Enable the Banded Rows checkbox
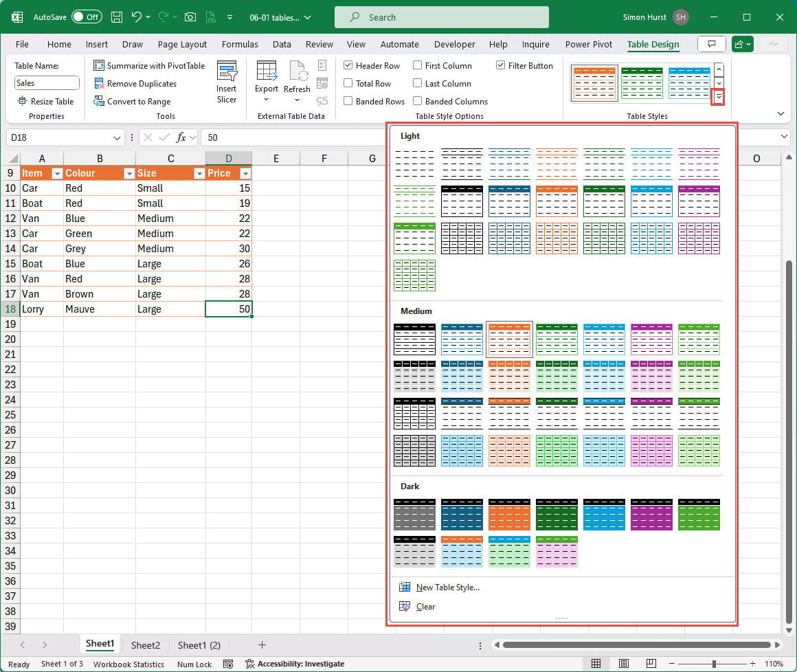This screenshot has height=672, width=797. tap(348, 102)
